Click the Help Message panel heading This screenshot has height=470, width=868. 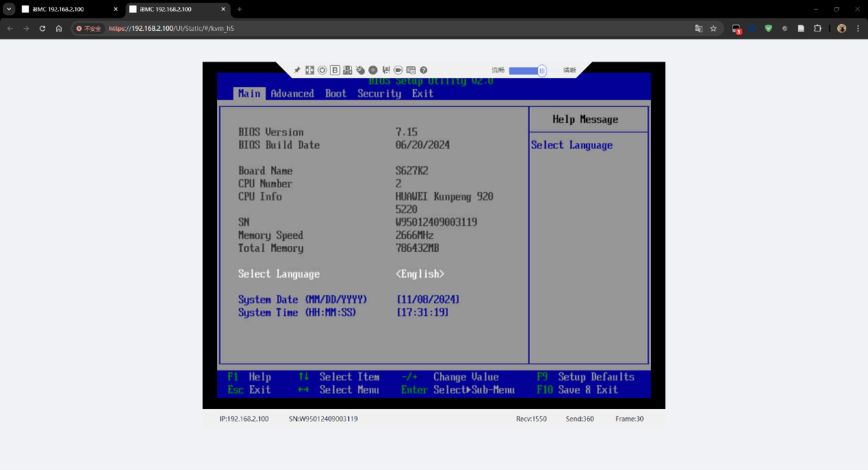tap(586, 119)
